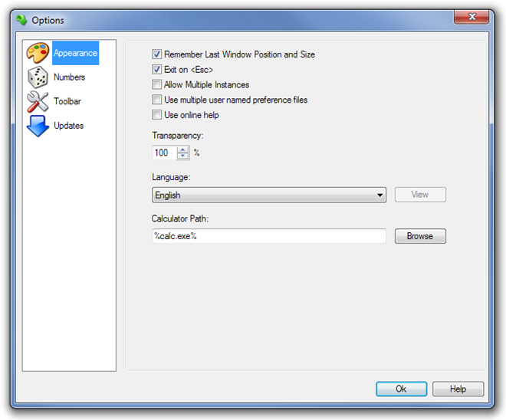Click the Numbers dice icon
The width and height of the screenshot is (506, 420).
click(x=38, y=77)
